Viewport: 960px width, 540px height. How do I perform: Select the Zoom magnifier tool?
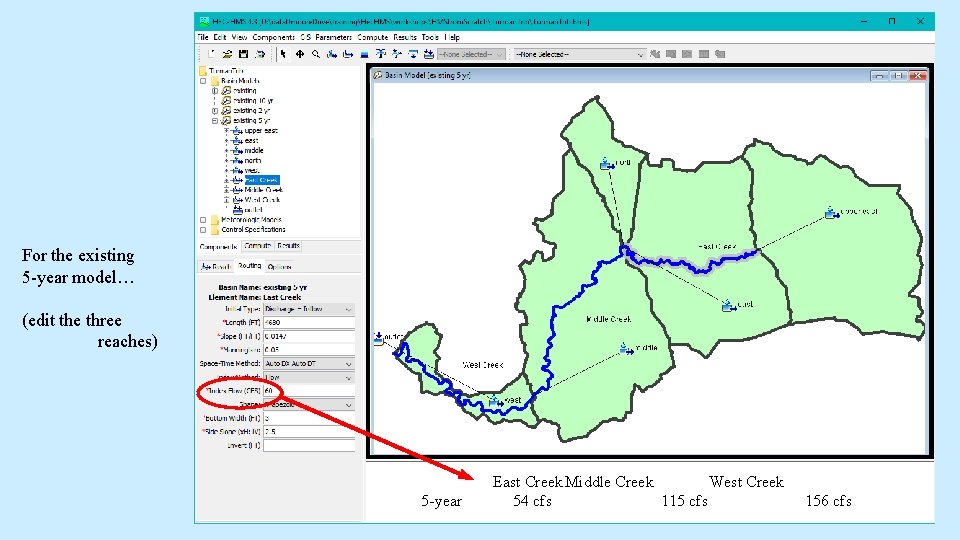pos(316,54)
